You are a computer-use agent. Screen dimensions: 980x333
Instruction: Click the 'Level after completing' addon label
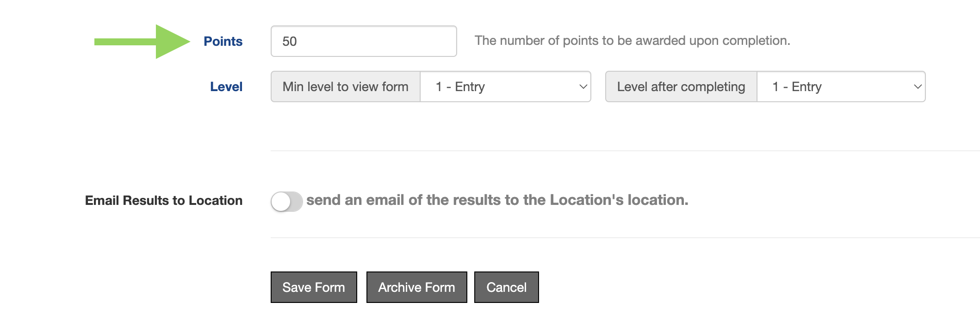point(681,86)
